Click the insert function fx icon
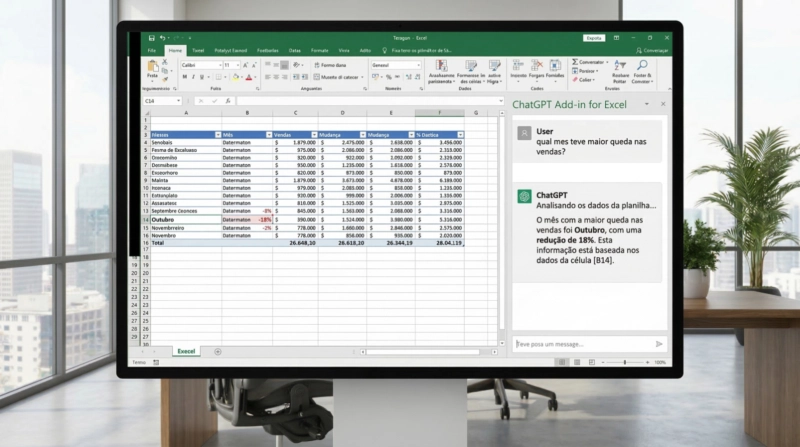The height and width of the screenshot is (447, 800). [228, 101]
